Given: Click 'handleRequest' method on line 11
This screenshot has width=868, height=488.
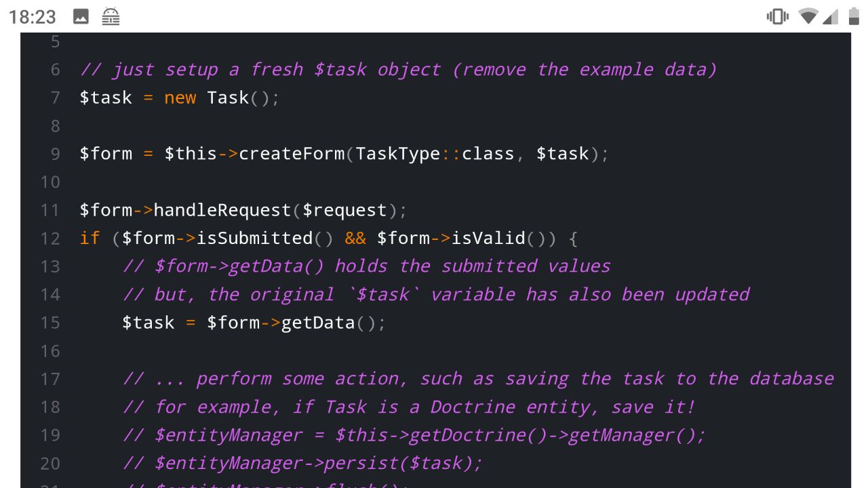Looking at the screenshot, I should tap(222, 210).
